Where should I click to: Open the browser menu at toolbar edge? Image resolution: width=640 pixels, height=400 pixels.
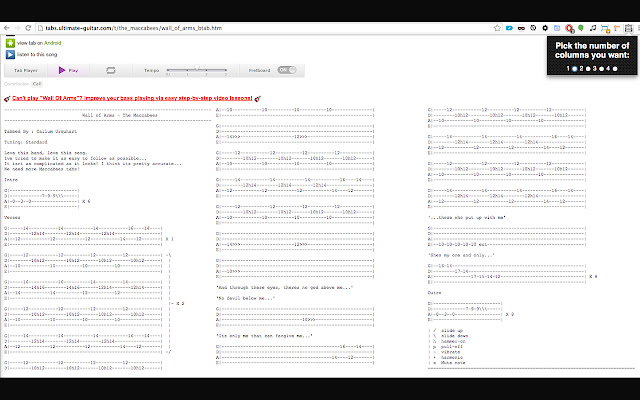(x=638, y=28)
